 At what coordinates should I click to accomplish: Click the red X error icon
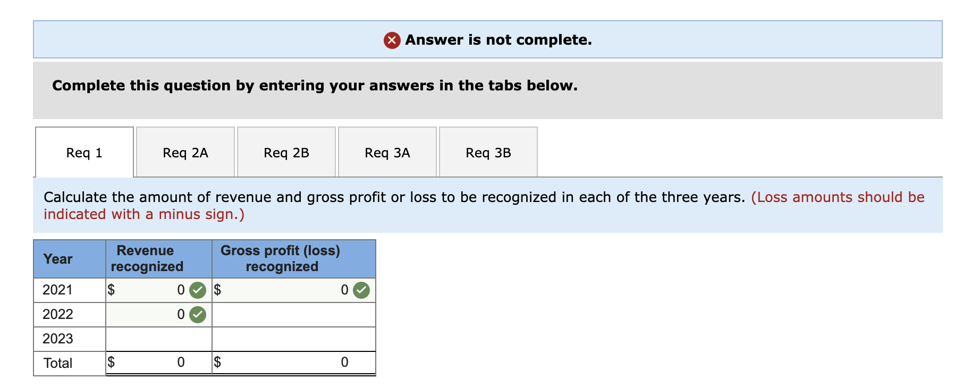point(392,40)
